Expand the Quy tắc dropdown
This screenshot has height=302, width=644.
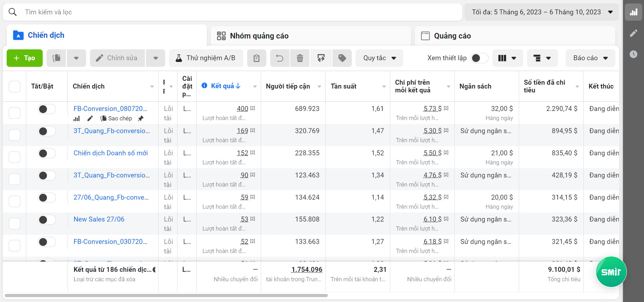click(379, 58)
